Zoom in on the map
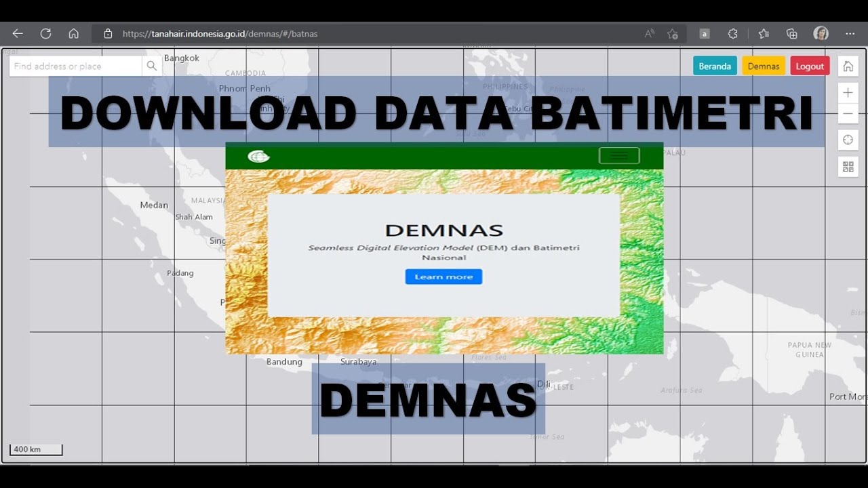This screenshot has height=488, width=868. tap(848, 93)
